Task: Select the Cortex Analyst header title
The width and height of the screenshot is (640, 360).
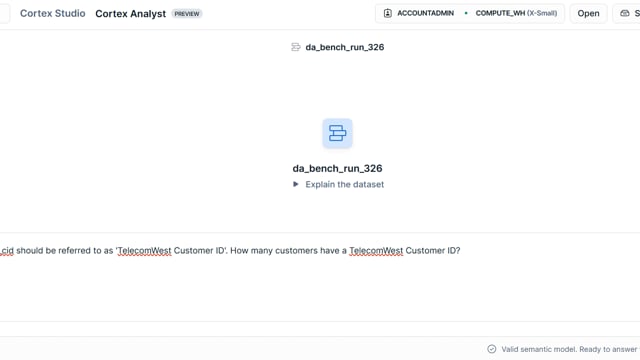Action: click(x=131, y=14)
